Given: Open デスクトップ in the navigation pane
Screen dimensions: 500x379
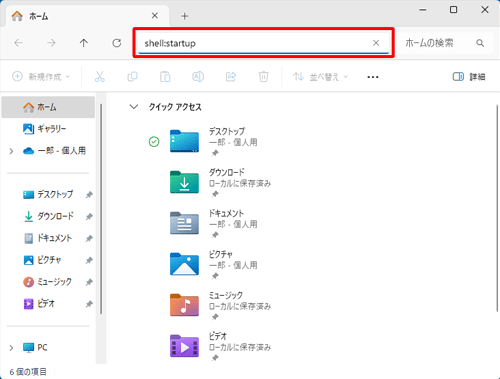Looking at the screenshot, I should tap(48, 194).
